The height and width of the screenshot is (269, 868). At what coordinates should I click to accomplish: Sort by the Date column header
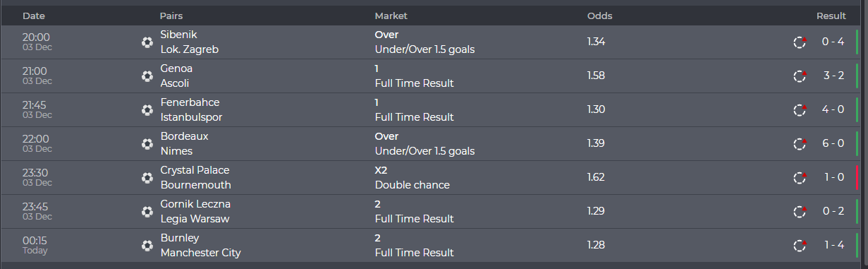point(34,16)
